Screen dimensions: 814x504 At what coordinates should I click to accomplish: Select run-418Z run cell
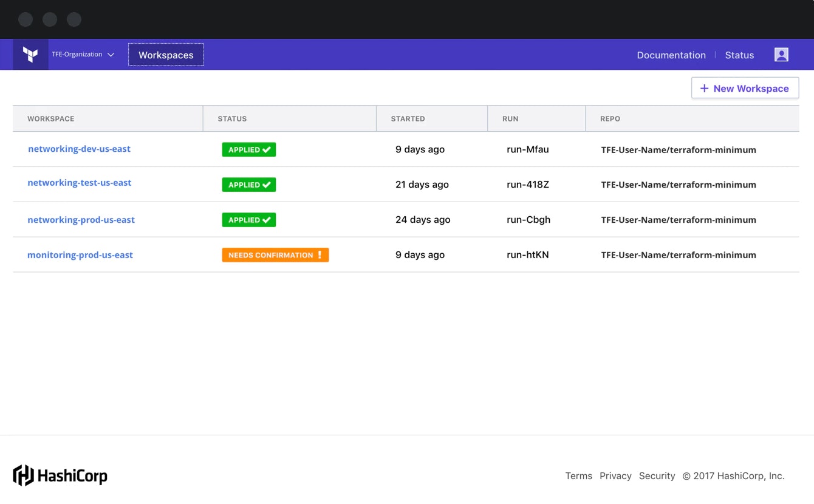[x=528, y=185]
